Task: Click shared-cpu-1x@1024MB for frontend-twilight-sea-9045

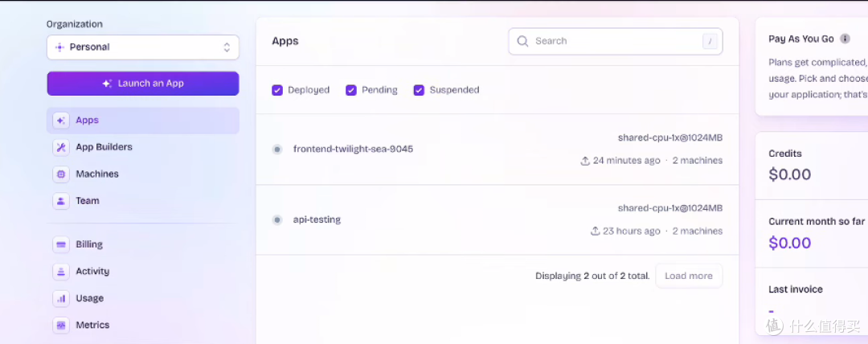Action: pyautogui.click(x=670, y=138)
